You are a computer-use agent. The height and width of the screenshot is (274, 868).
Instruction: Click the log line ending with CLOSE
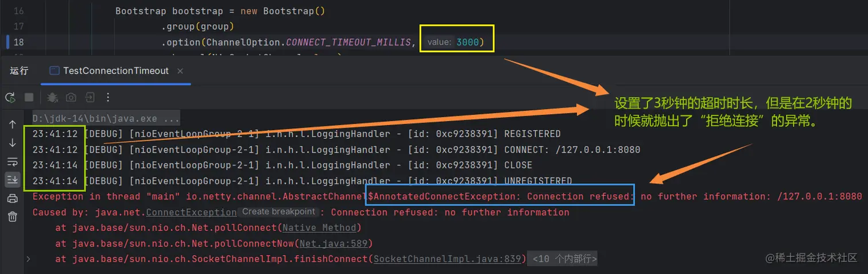coord(282,165)
